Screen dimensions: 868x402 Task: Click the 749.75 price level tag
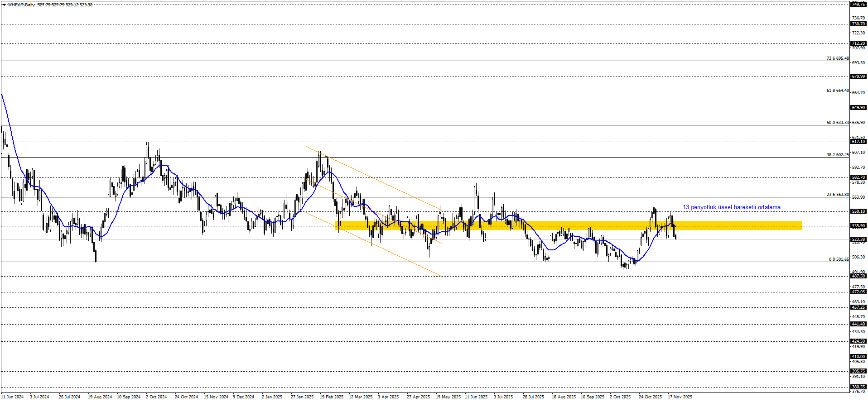pyautogui.click(x=858, y=4)
